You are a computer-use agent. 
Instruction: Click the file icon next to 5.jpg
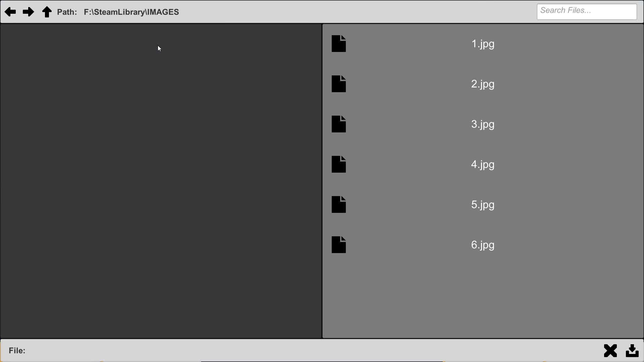click(339, 204)
